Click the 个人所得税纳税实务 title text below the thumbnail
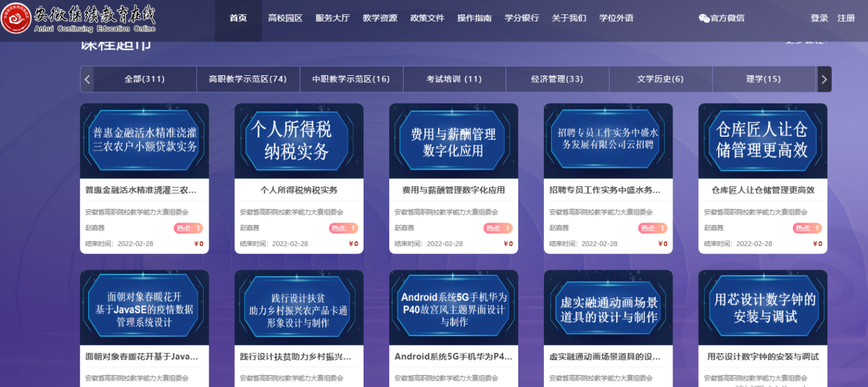868x387 pixels. coord(299,190)
